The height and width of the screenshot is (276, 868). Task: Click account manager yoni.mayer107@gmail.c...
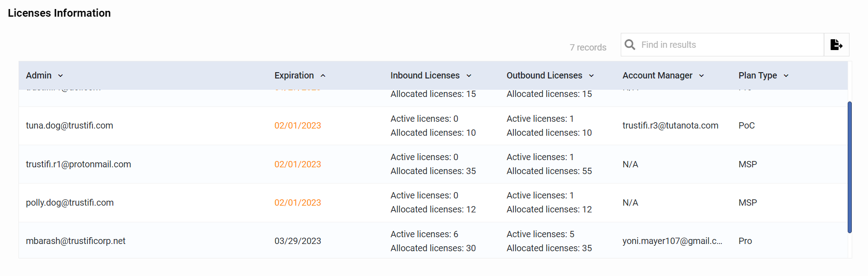pyautogui.click(x=672, y=241)
